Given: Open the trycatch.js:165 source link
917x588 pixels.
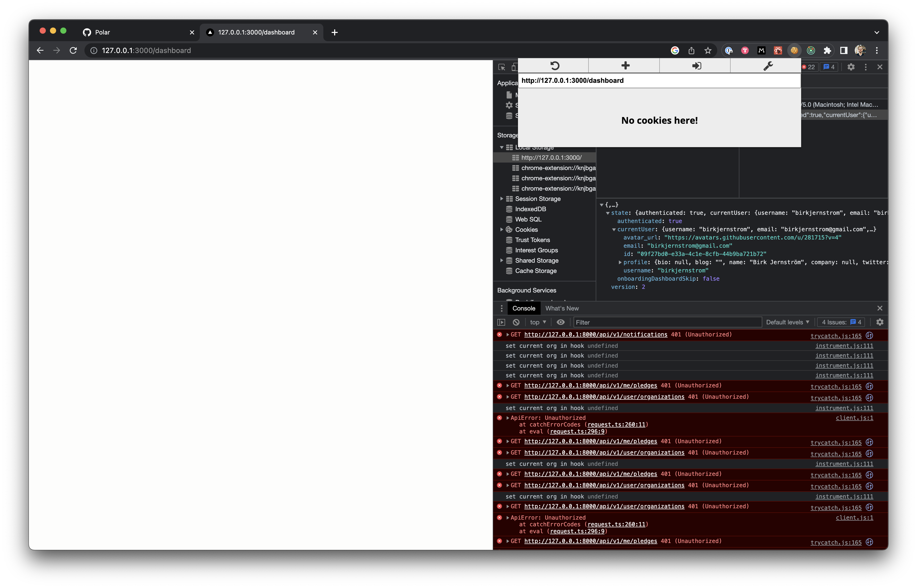Looking at the screenshot, I should [836, 336].
